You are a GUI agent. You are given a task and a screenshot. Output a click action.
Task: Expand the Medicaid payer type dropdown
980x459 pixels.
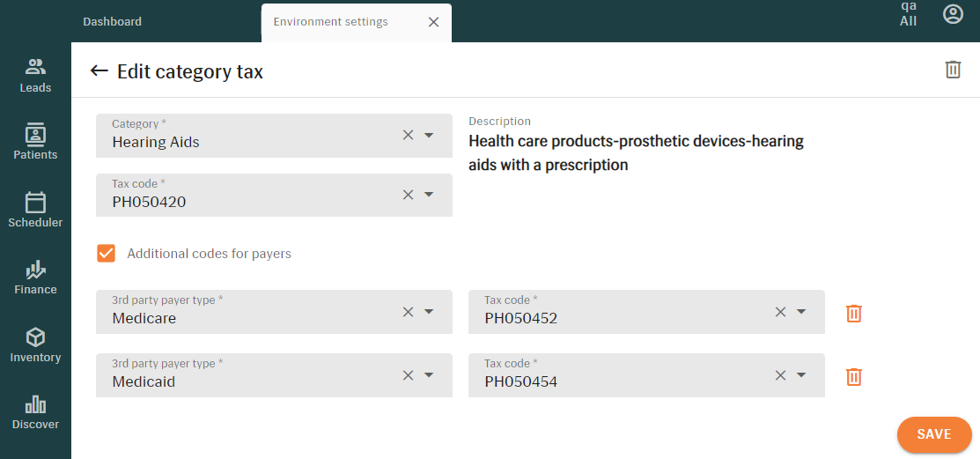coord(429,374)
